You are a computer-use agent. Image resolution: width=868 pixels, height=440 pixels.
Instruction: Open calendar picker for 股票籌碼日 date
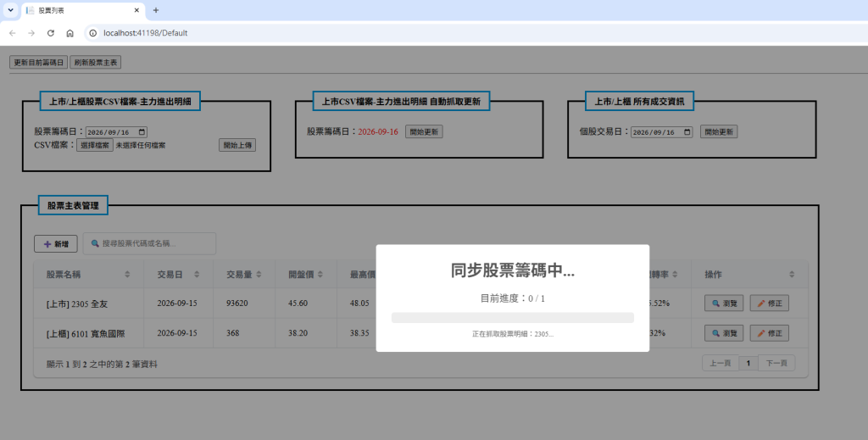[x=142, y=132]
